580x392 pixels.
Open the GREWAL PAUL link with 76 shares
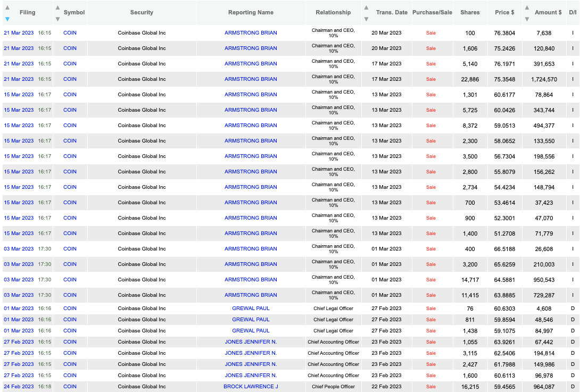click(x=251, y=308)
